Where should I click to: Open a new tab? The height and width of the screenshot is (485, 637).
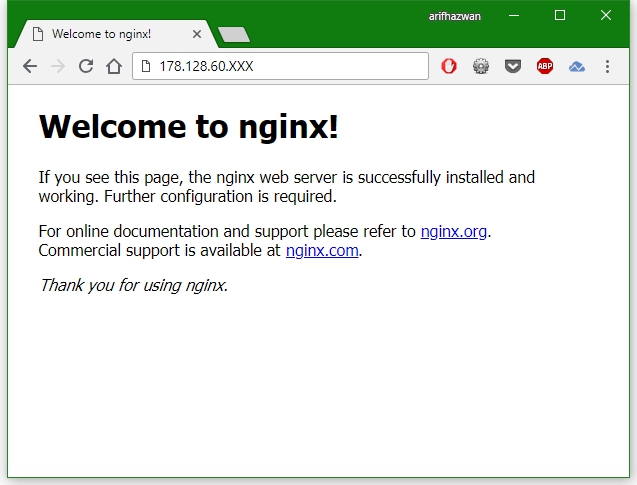pos(234,35)
